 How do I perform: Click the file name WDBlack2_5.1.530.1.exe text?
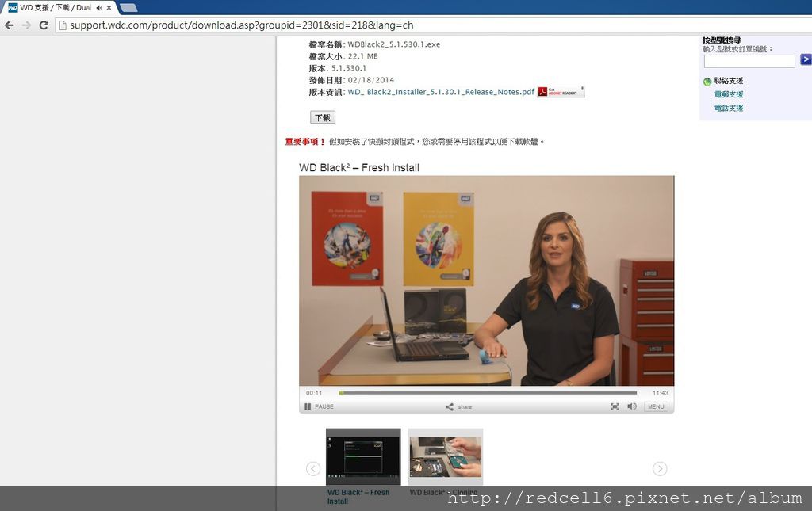pyautogui.click(x=393, y=44)
